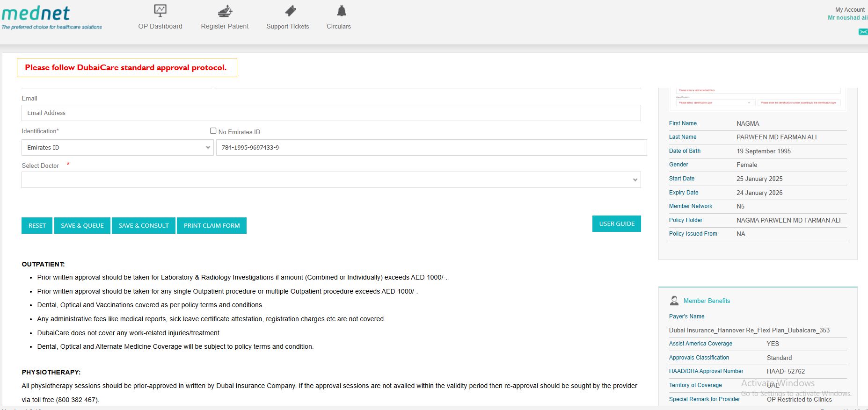
Task: Click the mednet logo
Action: pos(51,17)
